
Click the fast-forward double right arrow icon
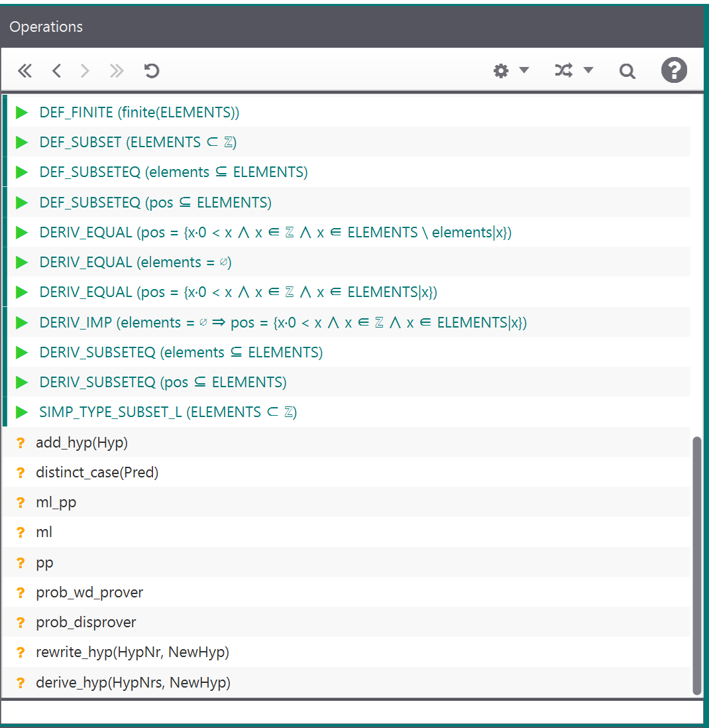coord(117,71)
